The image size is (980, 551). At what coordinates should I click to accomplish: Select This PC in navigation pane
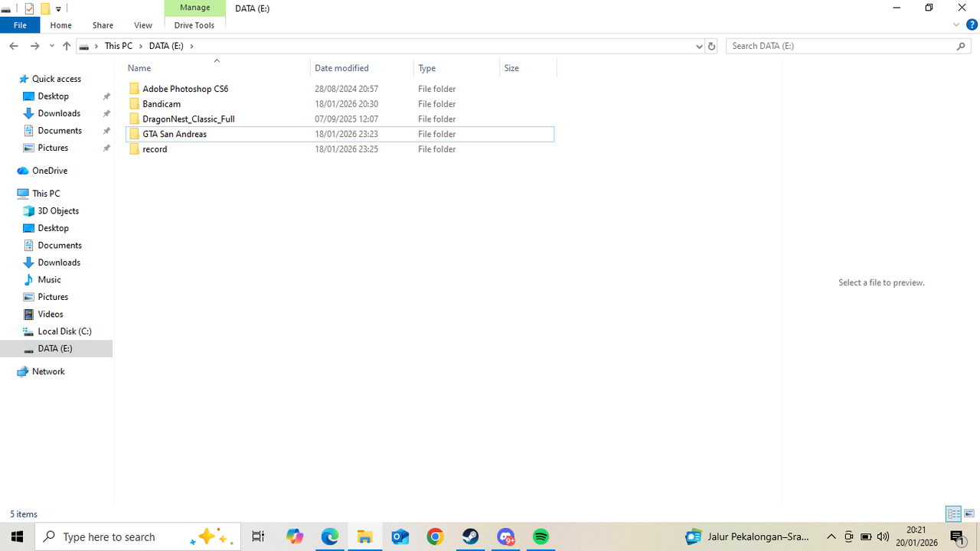pos(46,194)
